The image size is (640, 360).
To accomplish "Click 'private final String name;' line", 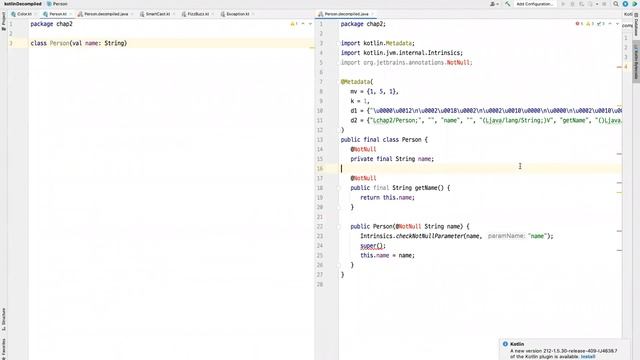I will [392, 159].
